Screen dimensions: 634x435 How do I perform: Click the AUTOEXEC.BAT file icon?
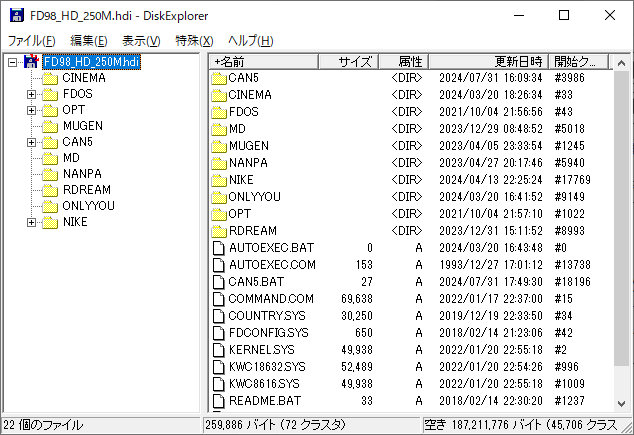[220, 248]
